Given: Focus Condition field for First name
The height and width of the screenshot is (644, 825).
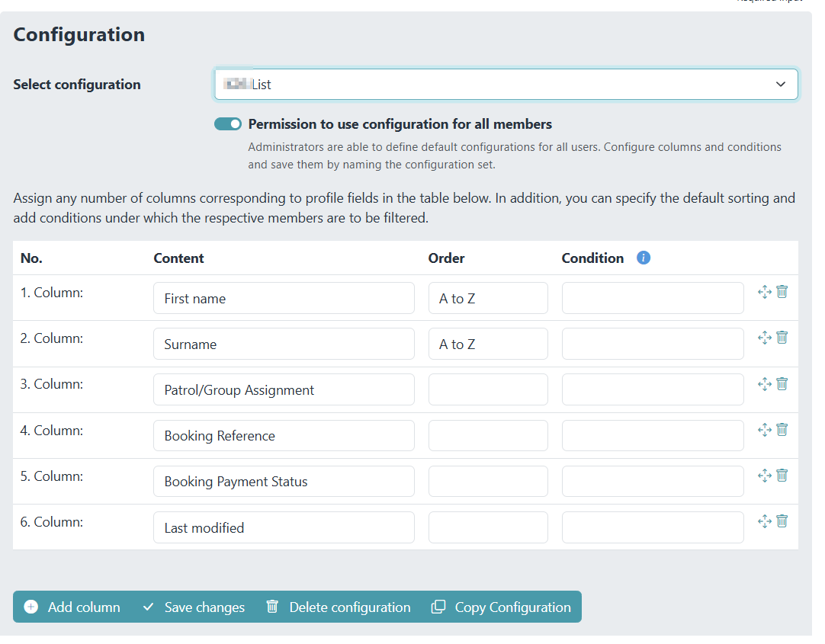Looking at the screenshot, I should click(x=653, y=298).
